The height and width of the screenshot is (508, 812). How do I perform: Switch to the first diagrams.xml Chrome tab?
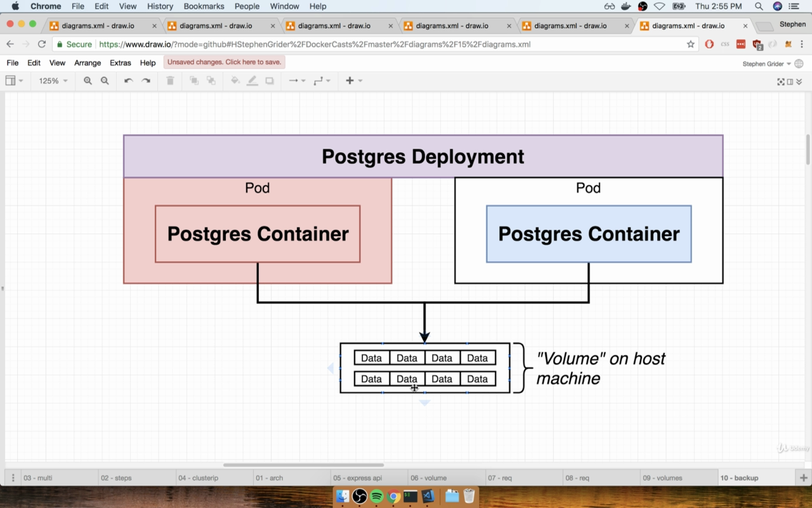pyautogui.click(x=98, y=26)
